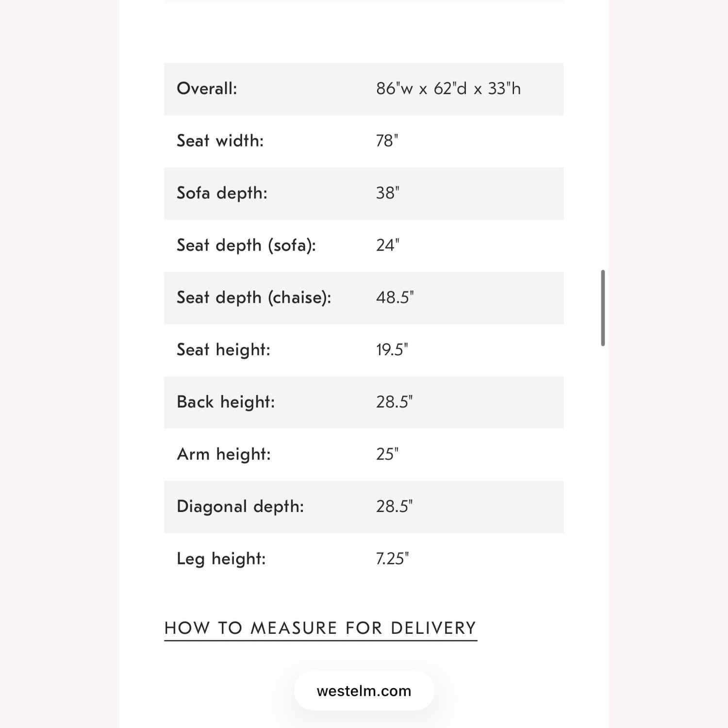Image resolution: width=728 pixels, height=728 pixels.
Task: Select the Diagonal depth label
Action: [x=240, y=507]
